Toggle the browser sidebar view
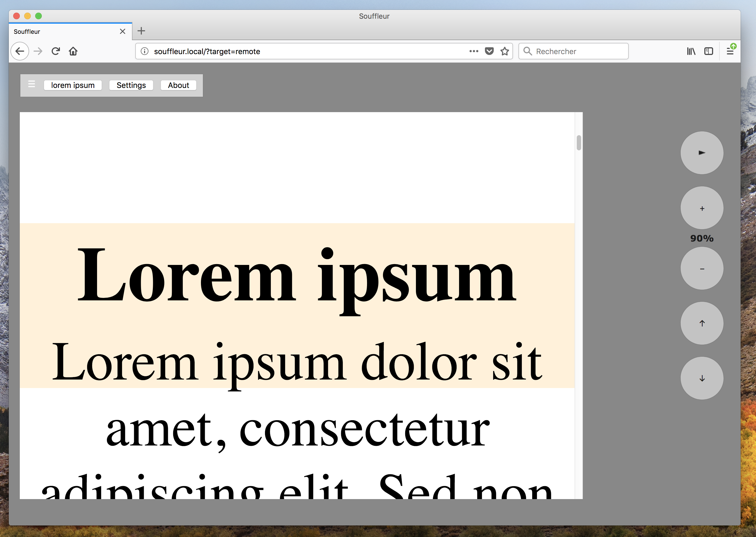Viewport: 756px width, 537px height. click(x=708, y=51)
